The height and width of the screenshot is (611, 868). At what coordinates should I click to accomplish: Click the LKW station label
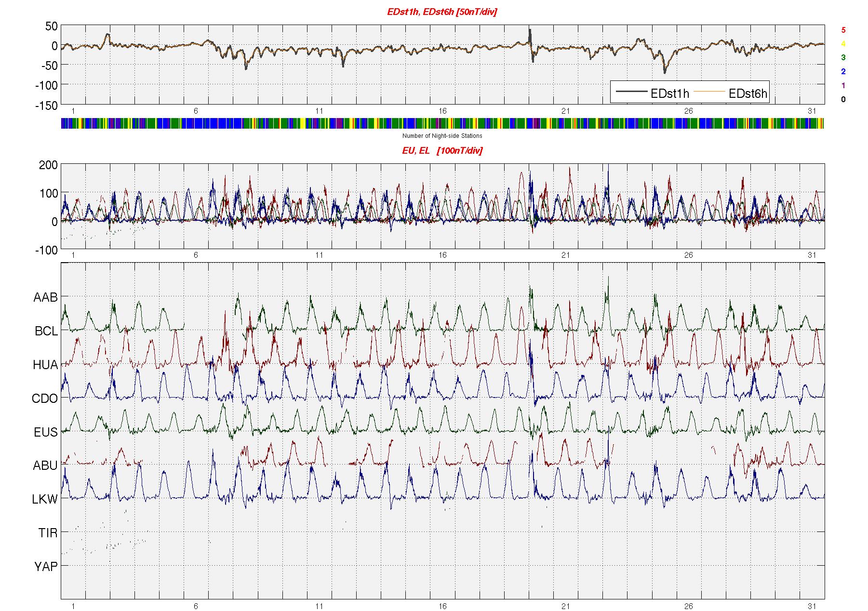45,499
